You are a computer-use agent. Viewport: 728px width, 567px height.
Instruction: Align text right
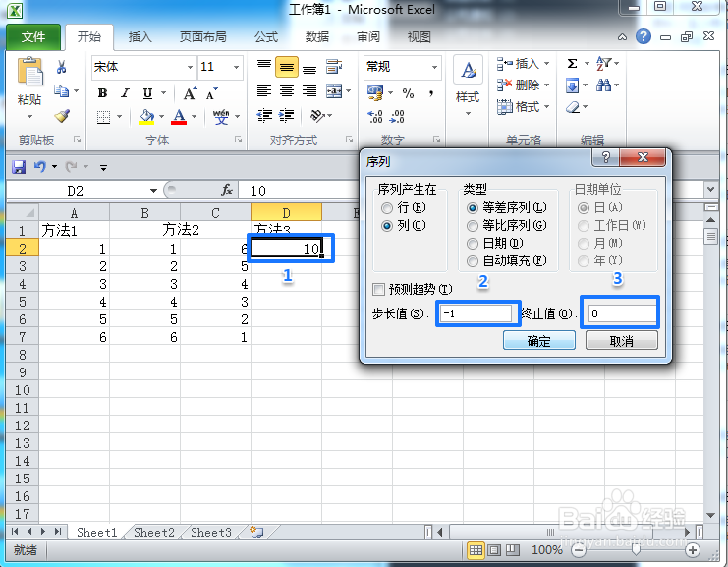pos(309,91)
